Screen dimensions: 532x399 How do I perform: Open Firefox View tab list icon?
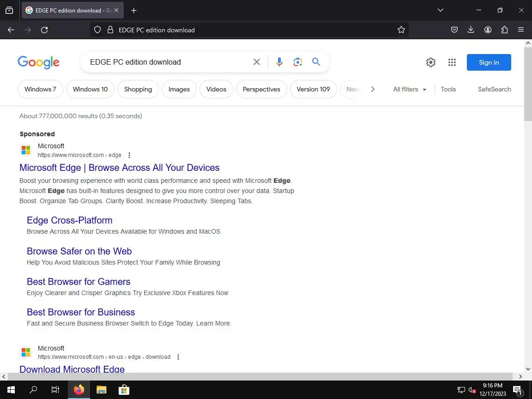[10, 11]
